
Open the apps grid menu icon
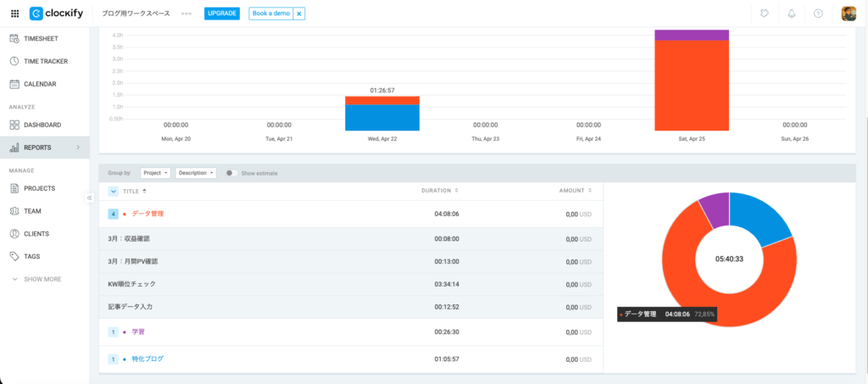coord(14,14)
